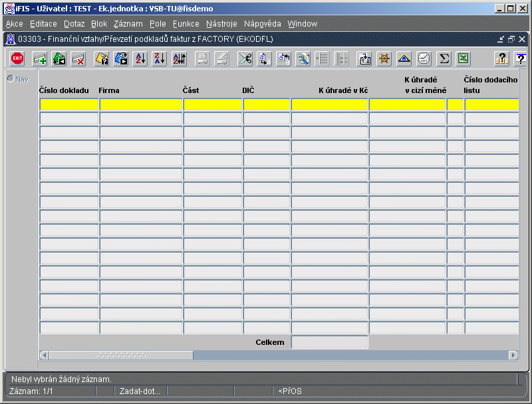
Task: Click the yellow Firma query field
Action: click(141, 104)
